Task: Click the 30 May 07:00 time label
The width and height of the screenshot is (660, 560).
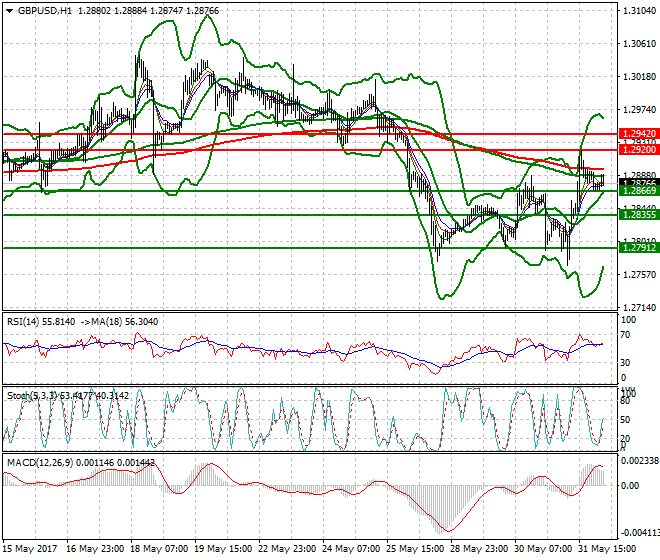Action: coord(543,549)
